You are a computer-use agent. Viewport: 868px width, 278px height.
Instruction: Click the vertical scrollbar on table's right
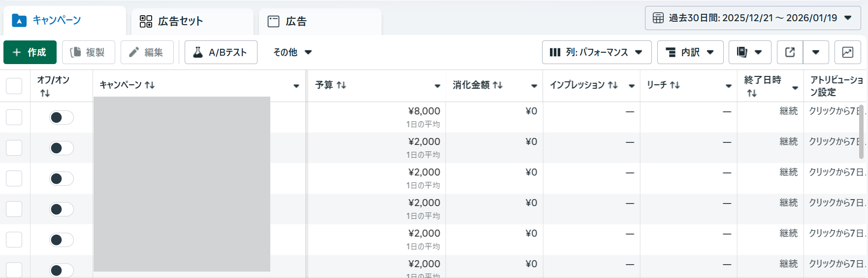point(861,131)
